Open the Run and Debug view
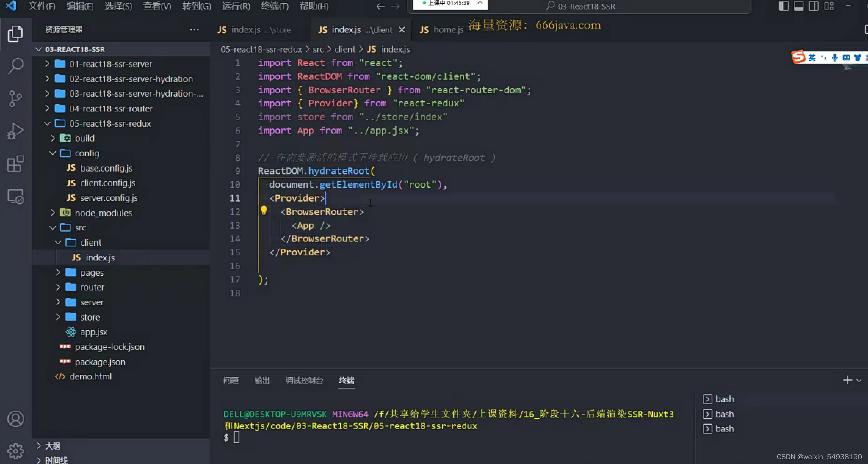 tap(15, 131)
